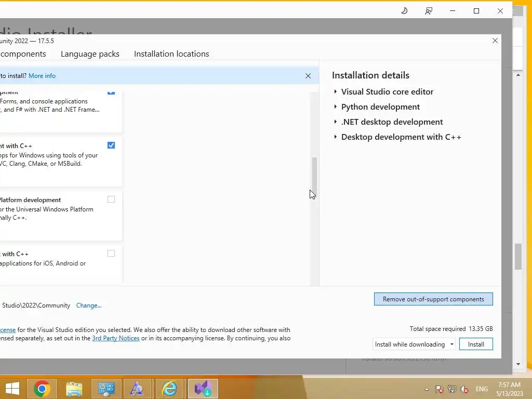Expand Python development installation details

[335, 107]
